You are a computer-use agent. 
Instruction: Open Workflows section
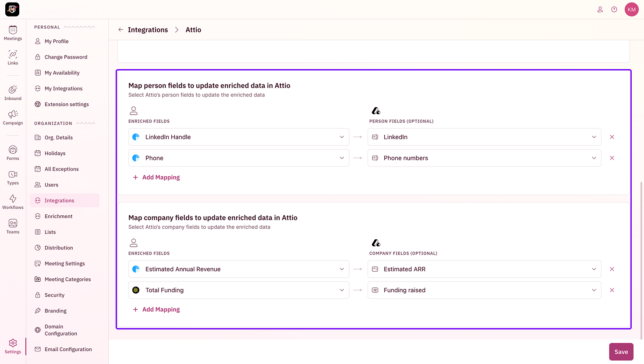click(x=13, y=202)
